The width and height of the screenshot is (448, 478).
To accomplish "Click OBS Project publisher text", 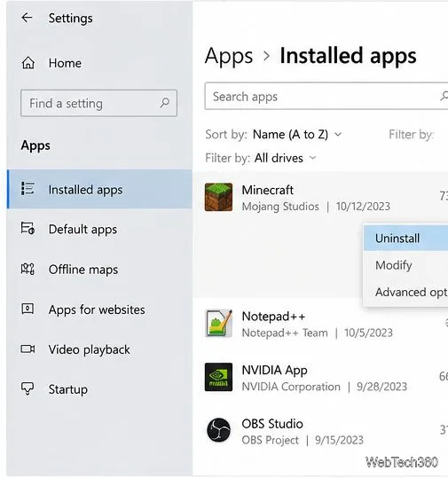I will [x=270, y=440].
